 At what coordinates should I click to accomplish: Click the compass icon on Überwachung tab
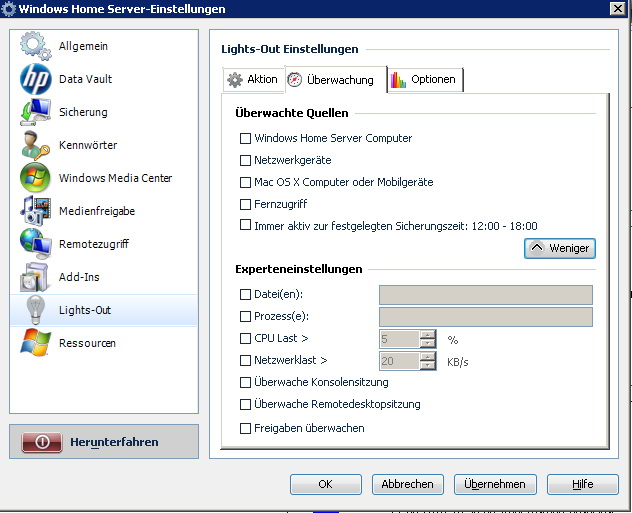click(295, 80)
